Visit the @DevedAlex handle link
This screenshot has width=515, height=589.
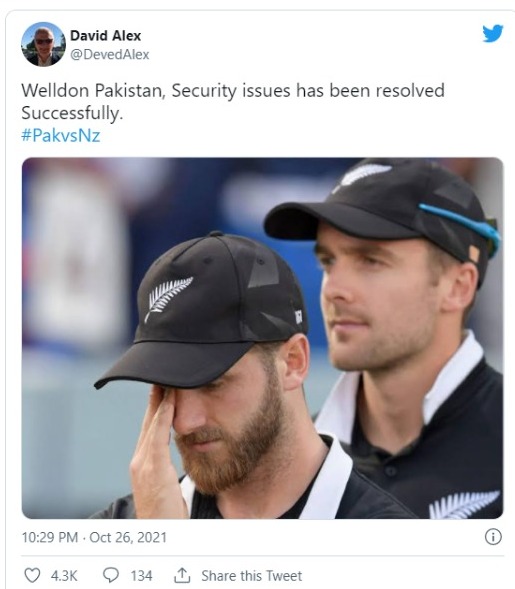[x=110, y=54]
